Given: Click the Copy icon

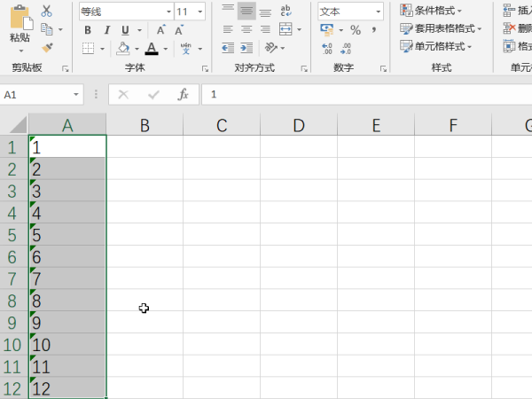Looking at the screenshot, I should coord(47,29).
